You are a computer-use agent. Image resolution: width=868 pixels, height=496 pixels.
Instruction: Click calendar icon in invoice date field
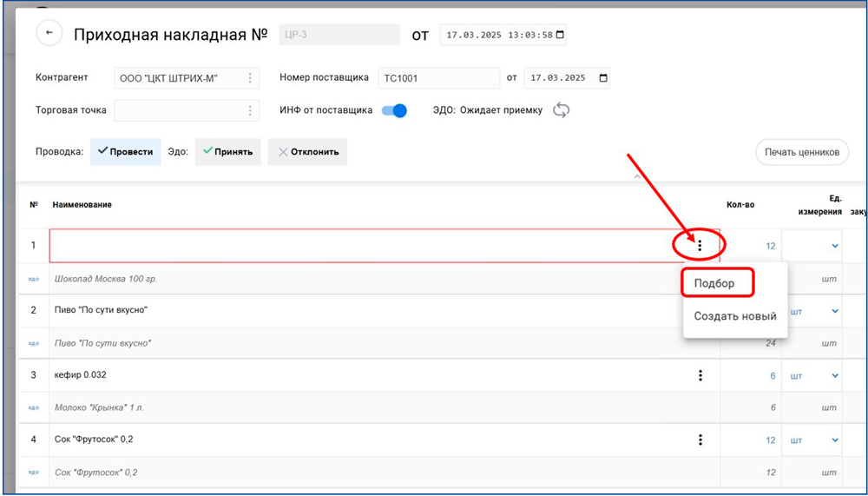(x=559, y=35)
